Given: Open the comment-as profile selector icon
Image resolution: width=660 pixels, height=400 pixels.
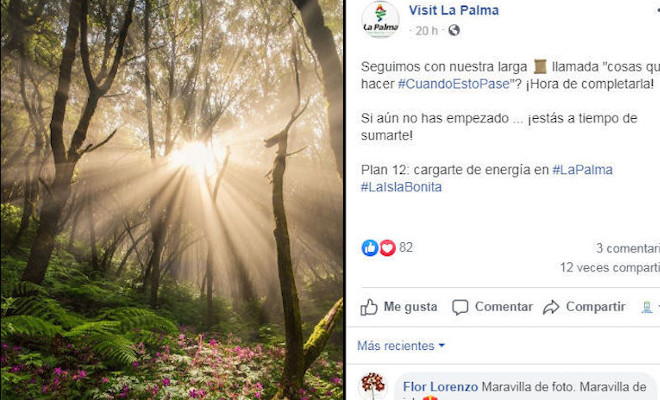Looking at the screenshot, I should tap(648, 307).
